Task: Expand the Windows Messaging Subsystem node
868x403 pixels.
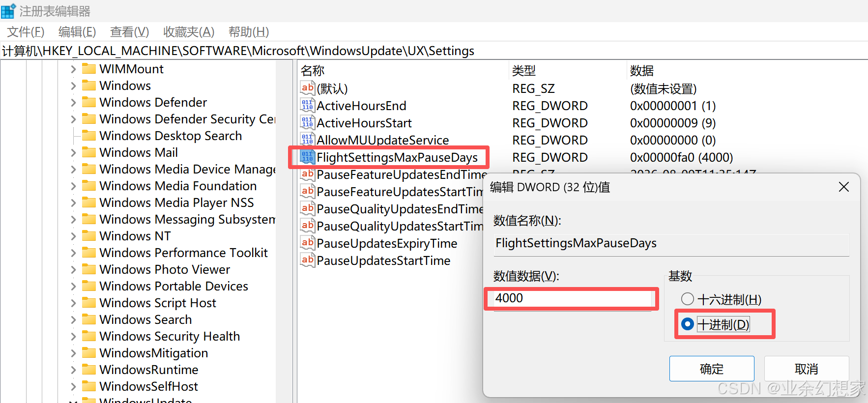Action: 73,219
